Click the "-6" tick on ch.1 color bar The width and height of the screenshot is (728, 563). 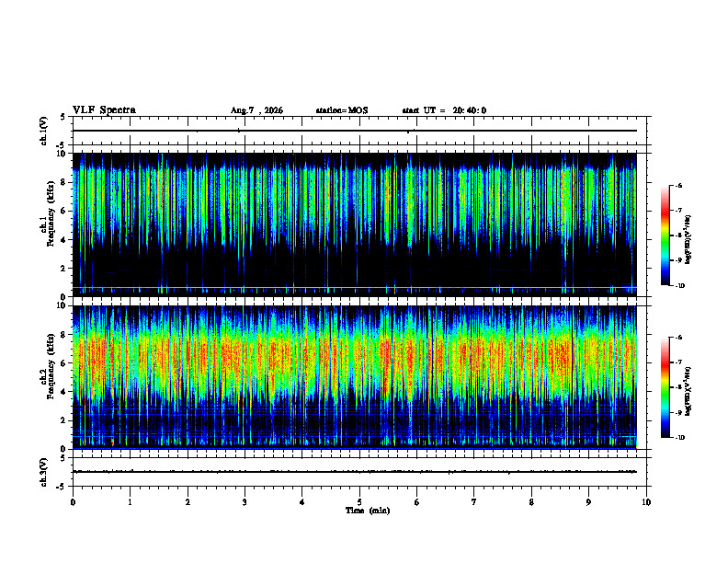[679, 186]
